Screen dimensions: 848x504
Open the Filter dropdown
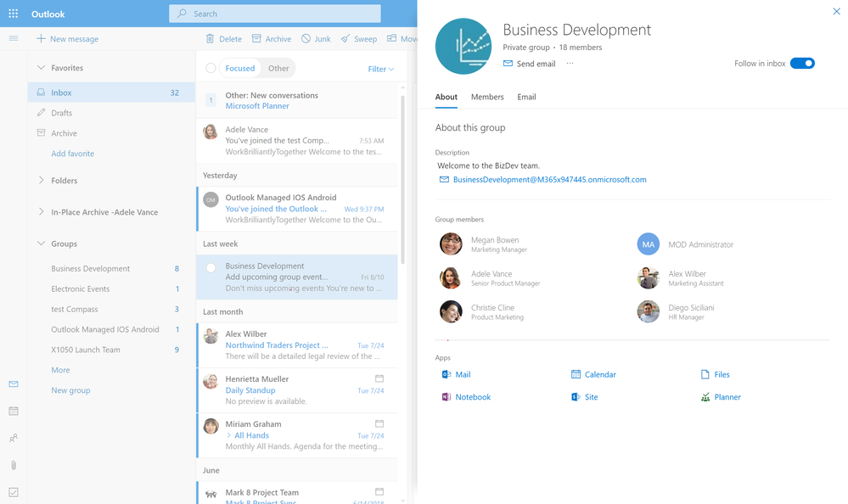(x=381, y=69)
